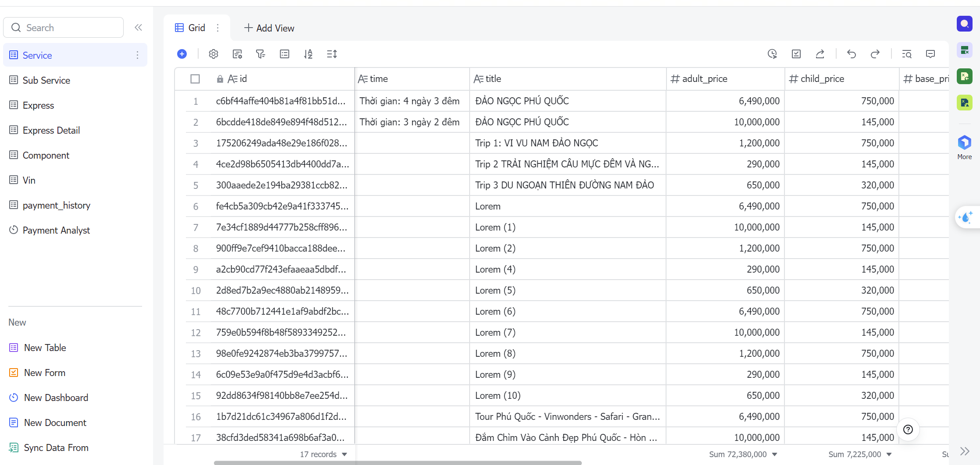Toggle the select-all rows checkbox
Screen dimensions: 980x465
195,79
